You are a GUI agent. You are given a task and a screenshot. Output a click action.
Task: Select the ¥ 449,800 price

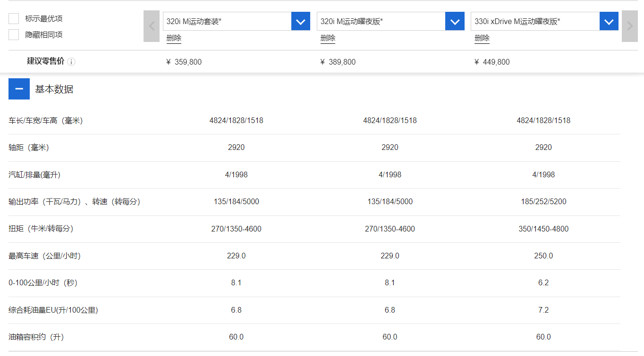492,62
